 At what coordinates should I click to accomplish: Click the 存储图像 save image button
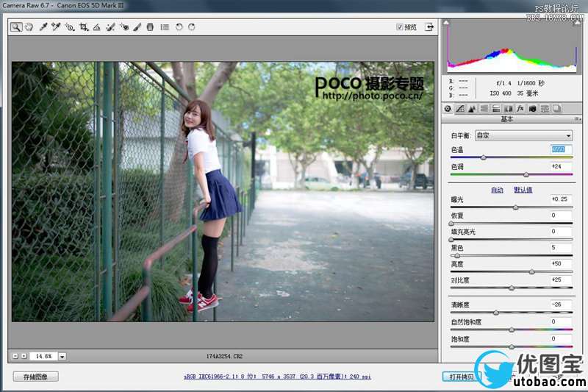pyautogui.click(x=35, y=377)
